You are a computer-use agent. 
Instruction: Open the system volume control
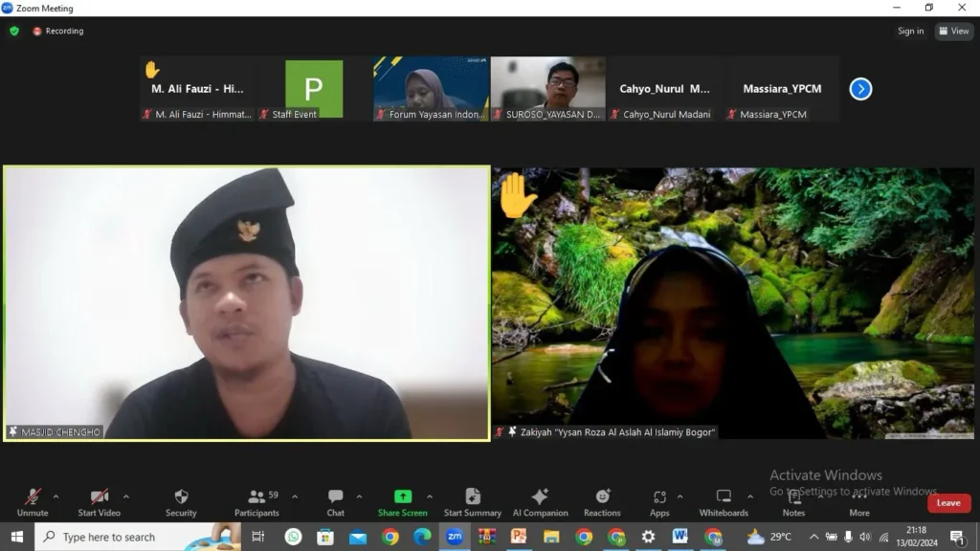865,537
